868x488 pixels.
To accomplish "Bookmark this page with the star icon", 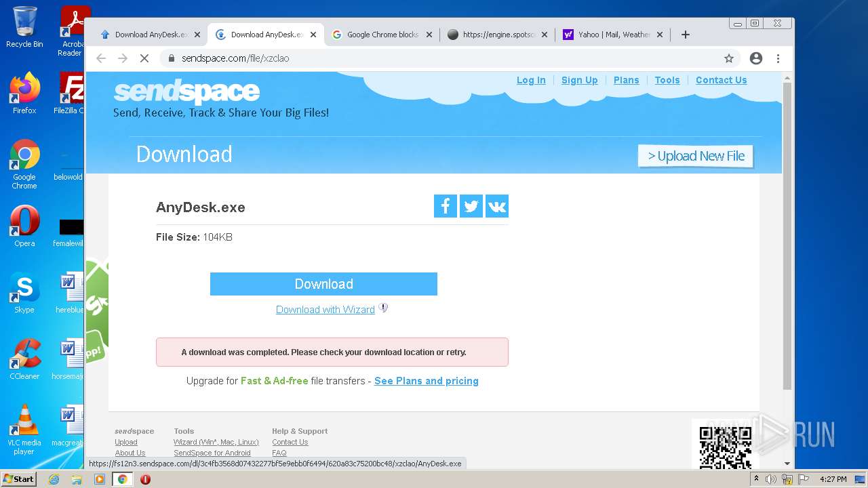I will pyautogui.click(x=729, y=58).
